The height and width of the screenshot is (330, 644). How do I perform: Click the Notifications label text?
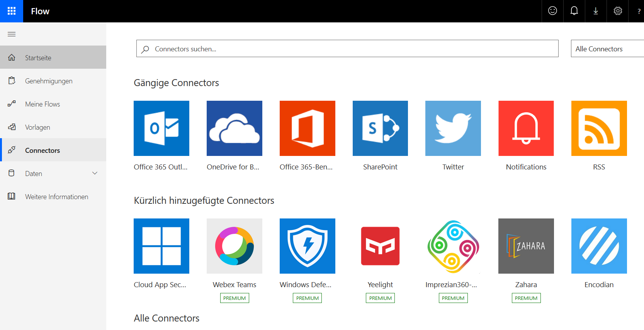[x=526, y=167]
